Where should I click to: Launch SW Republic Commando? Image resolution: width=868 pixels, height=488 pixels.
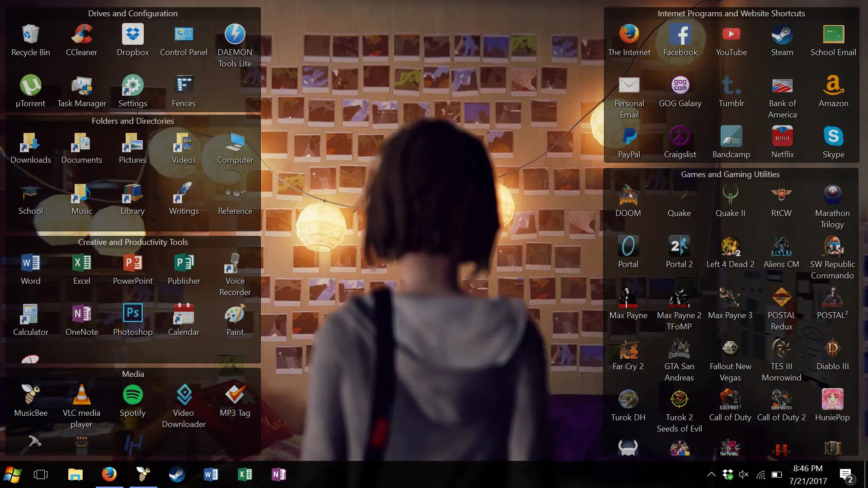[x=832, y=258]
